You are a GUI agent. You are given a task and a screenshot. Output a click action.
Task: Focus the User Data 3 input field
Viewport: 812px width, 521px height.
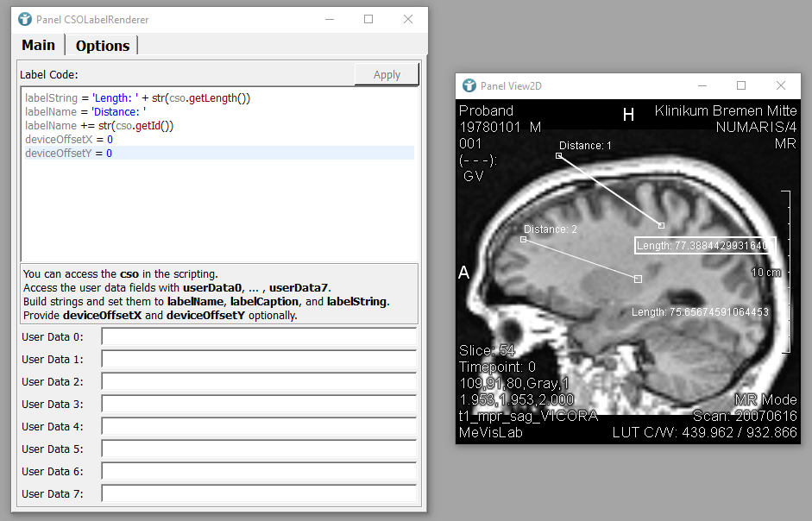pyautogui.click(x=259, y=404)
